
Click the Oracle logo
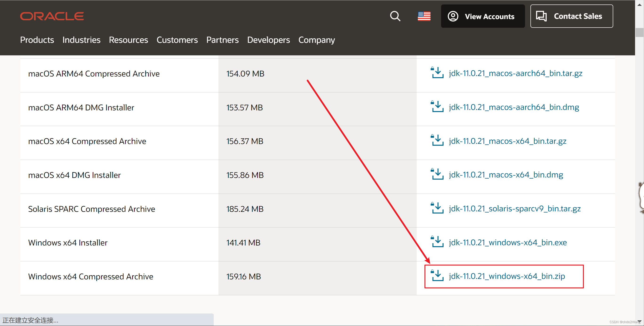52,16
